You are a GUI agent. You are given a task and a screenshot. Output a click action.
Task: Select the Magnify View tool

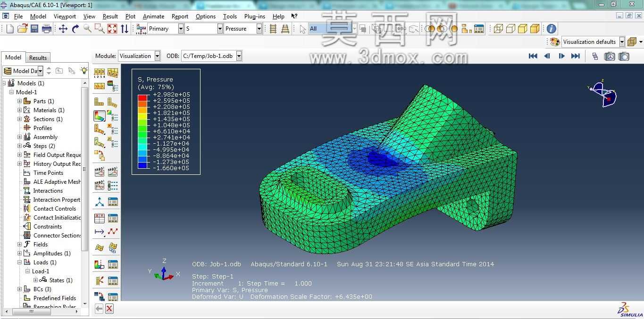tap(87, 29)
